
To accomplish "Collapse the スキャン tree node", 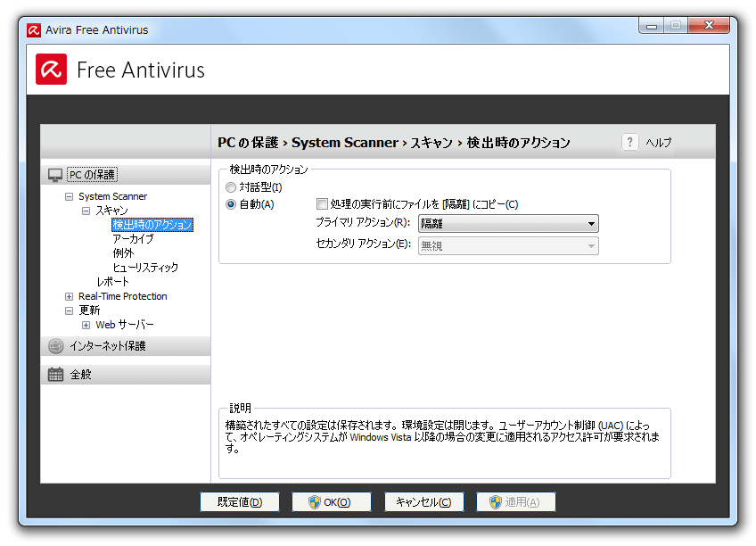I will click(x=86, y=211).
